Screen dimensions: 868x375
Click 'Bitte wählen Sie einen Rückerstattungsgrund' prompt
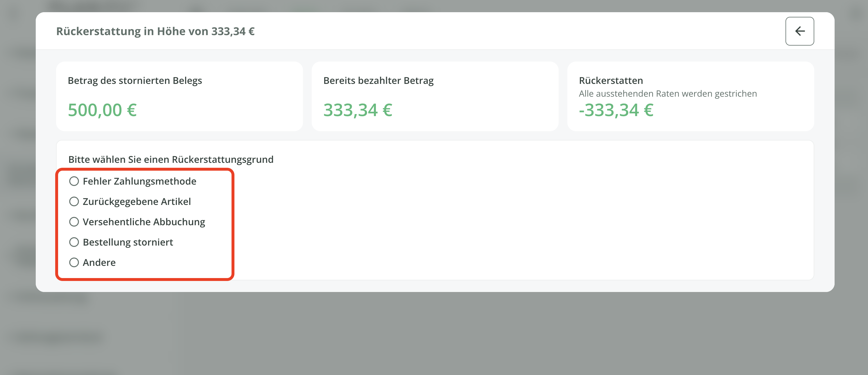point(171,159)
